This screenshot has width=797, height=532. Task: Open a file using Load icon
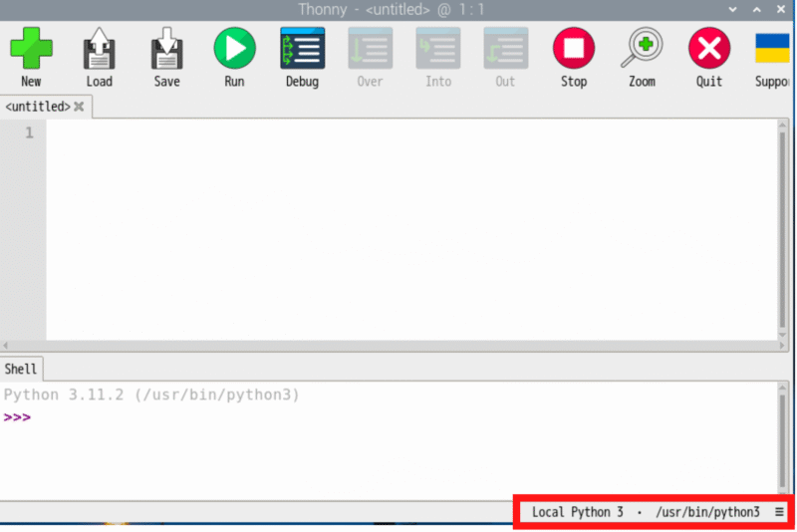pos(99,57)
